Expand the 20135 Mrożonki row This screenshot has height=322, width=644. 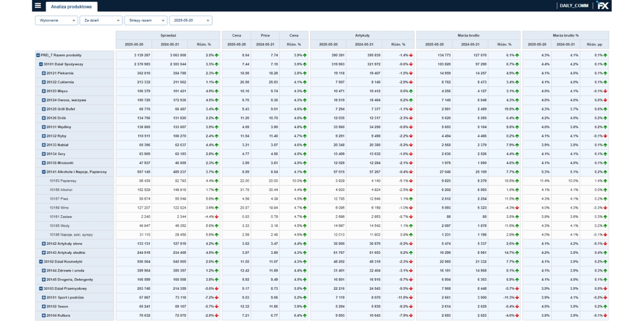pyautogui.click(x=44, y=163)
